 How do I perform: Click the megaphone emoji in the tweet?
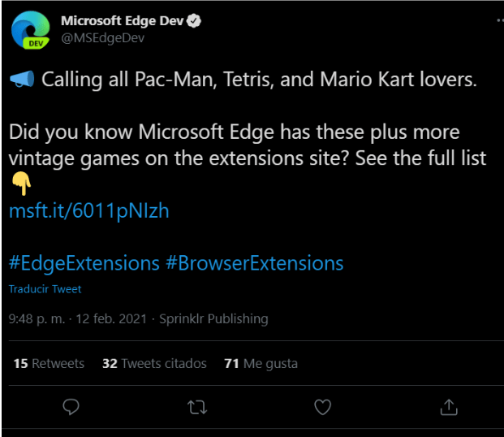pos(22,79)
